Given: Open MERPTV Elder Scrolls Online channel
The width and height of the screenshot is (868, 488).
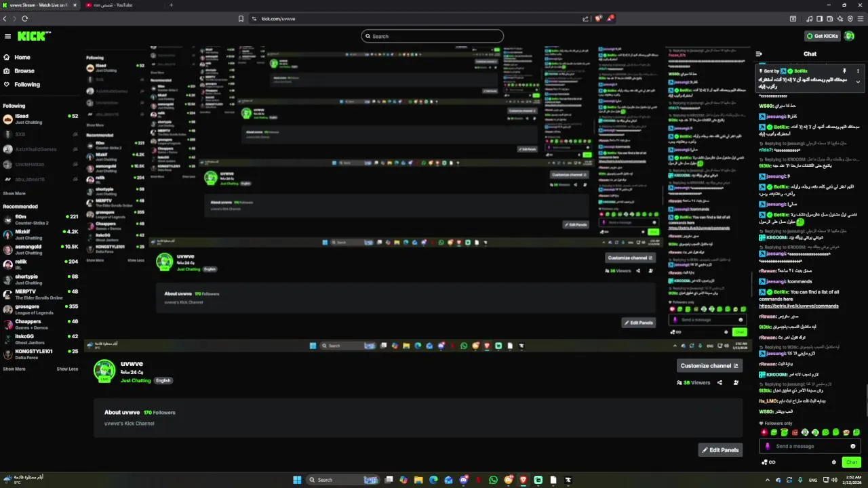Looking at the screenshot, I should pyautogui.click(x=41, y=294).
